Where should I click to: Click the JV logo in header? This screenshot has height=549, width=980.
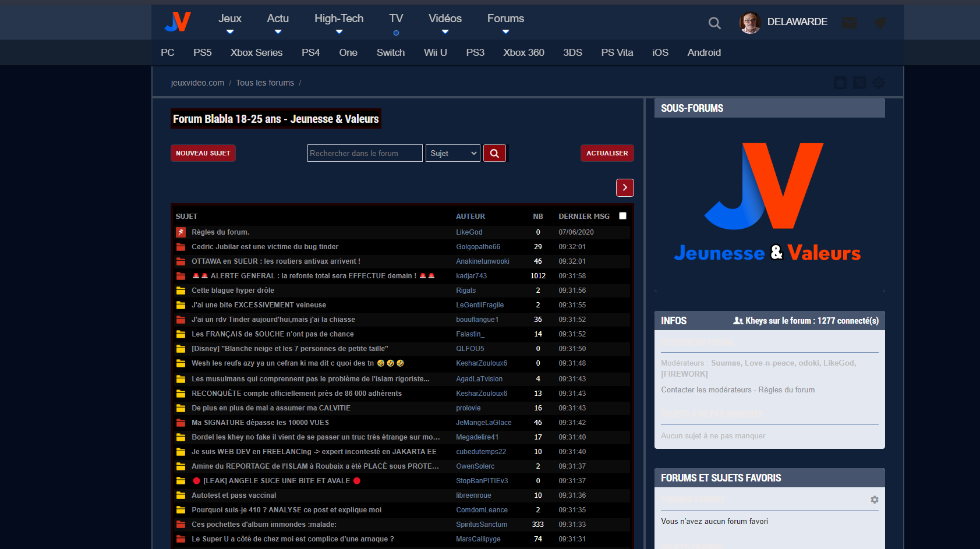[x=178, y=22]
